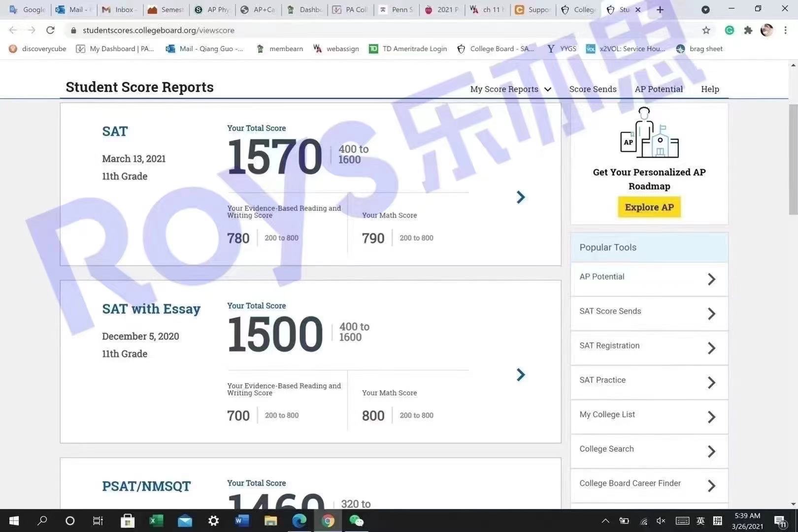Click the Explore AP button
The image size is (798, 532).
649,207
